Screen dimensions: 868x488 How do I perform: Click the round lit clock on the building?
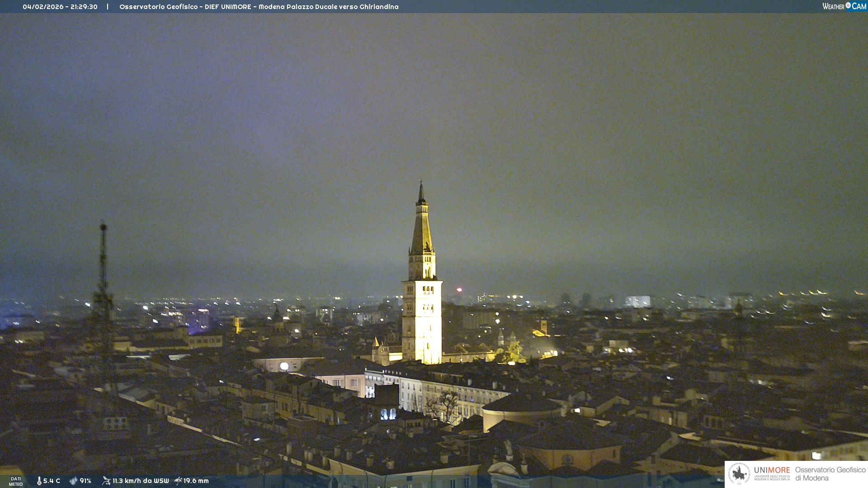[284, 366]
